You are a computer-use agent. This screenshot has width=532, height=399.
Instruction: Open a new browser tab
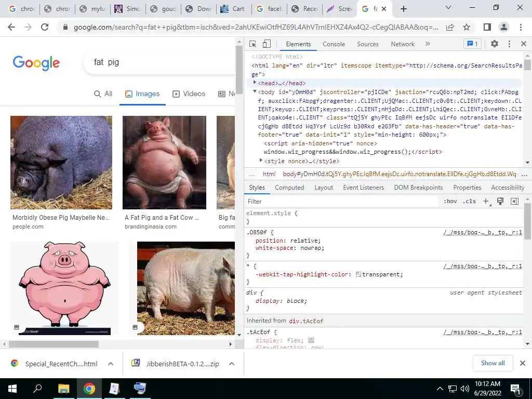[403, 9]
